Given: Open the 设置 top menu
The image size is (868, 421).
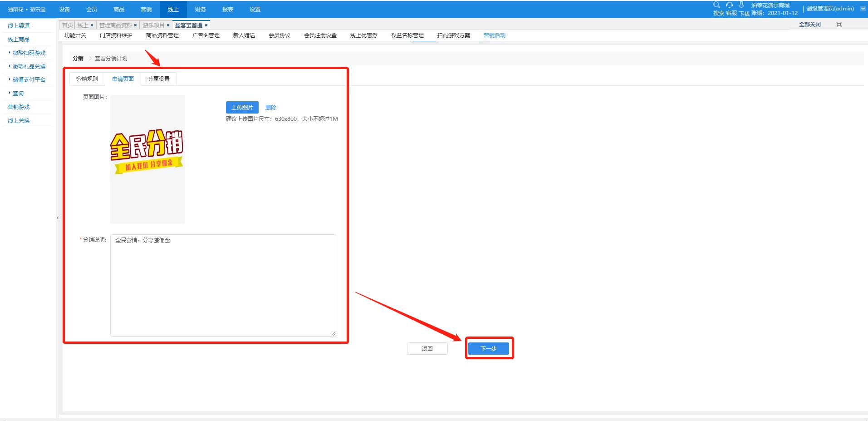Looking at the screenshot, I should 255,10.
